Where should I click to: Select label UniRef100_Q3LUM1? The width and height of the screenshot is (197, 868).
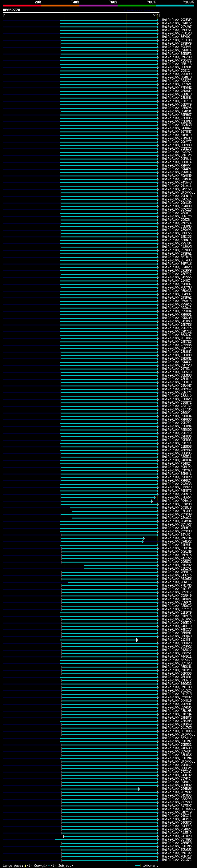(176, 98)
